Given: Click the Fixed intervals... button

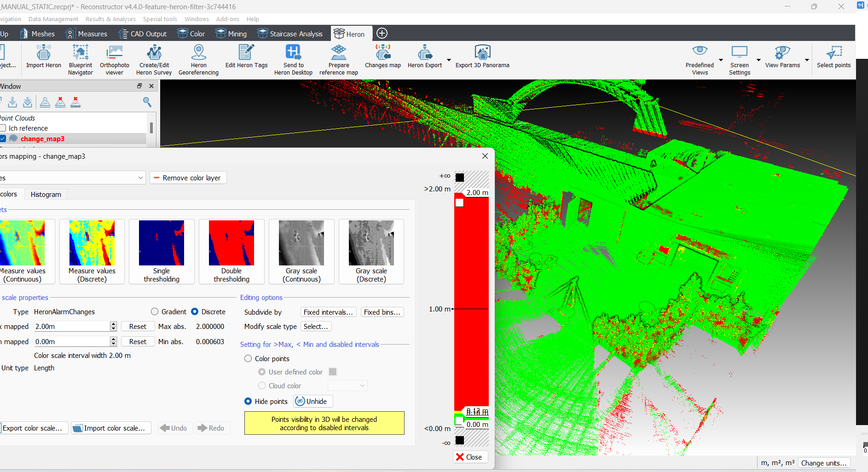Looking at the screenshot, I should (328, 312).
